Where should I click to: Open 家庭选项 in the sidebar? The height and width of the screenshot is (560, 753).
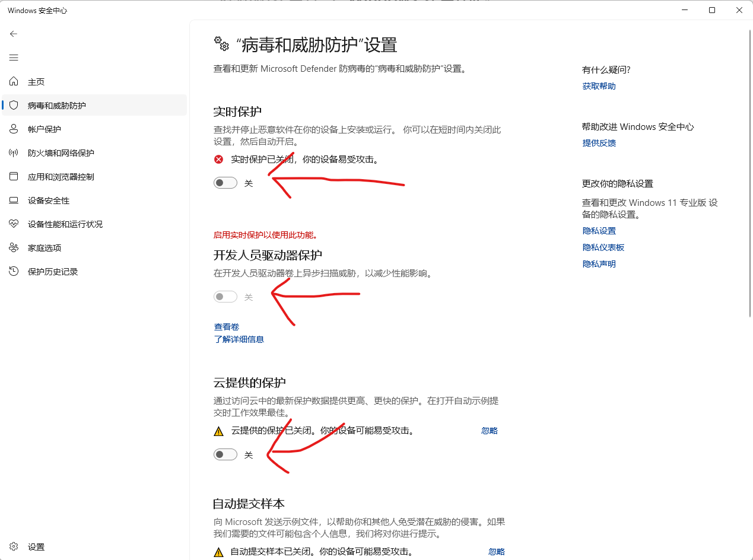tap(45, 248)
